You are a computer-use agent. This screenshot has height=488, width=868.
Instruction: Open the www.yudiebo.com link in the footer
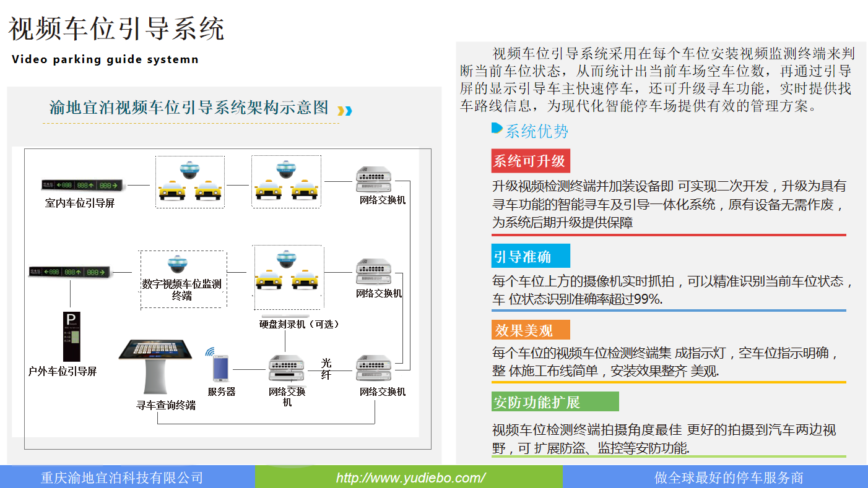pyautogui.click(x=410, y=477)
